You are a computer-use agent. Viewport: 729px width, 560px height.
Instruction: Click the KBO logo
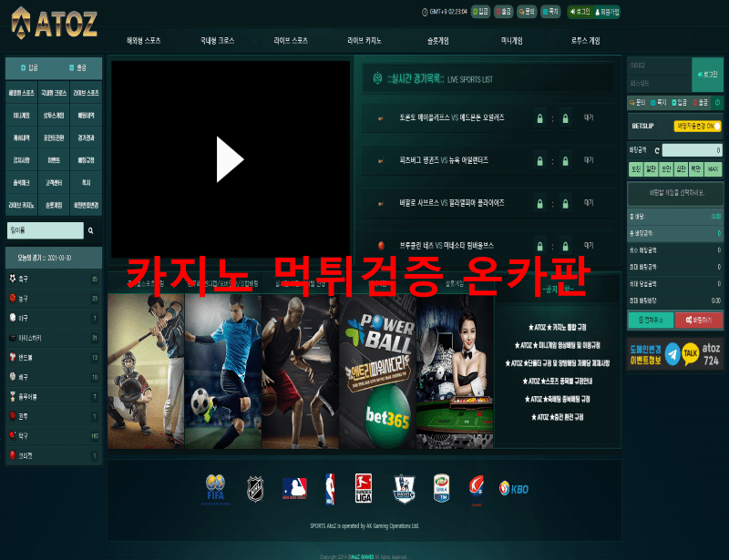point(514,488)
